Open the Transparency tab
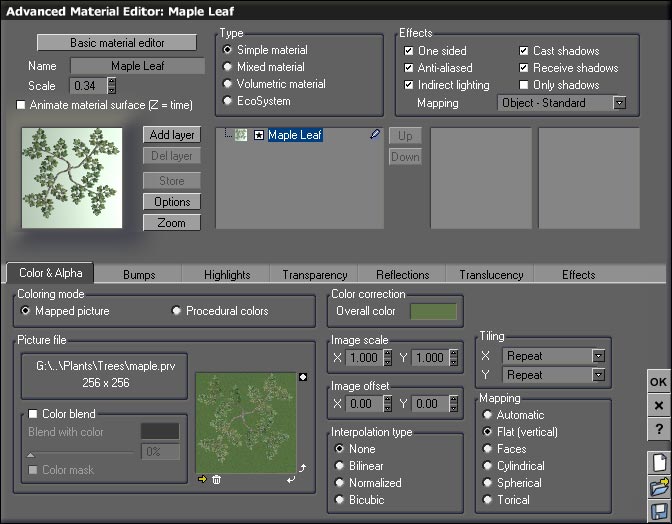Viewport: 672px width, 524px height. point(314,274)
